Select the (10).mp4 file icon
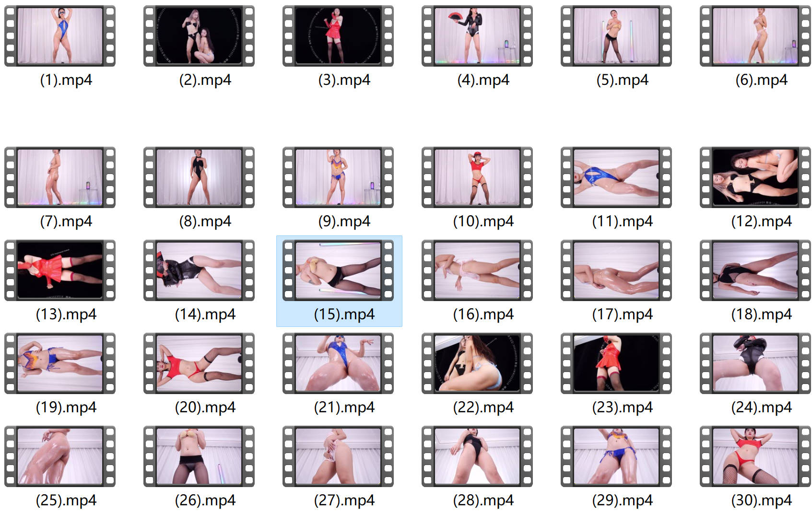Image resolution: width=812 pixels, height=512 pixels. click(477, 177)
